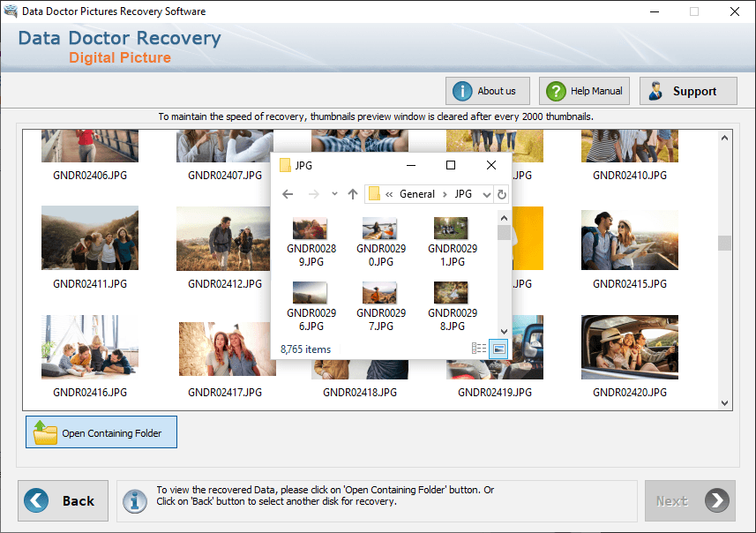Select file GNDR00291.JPG thumbnail
Screen dimensions: 756x533
(x=451, y=228)
